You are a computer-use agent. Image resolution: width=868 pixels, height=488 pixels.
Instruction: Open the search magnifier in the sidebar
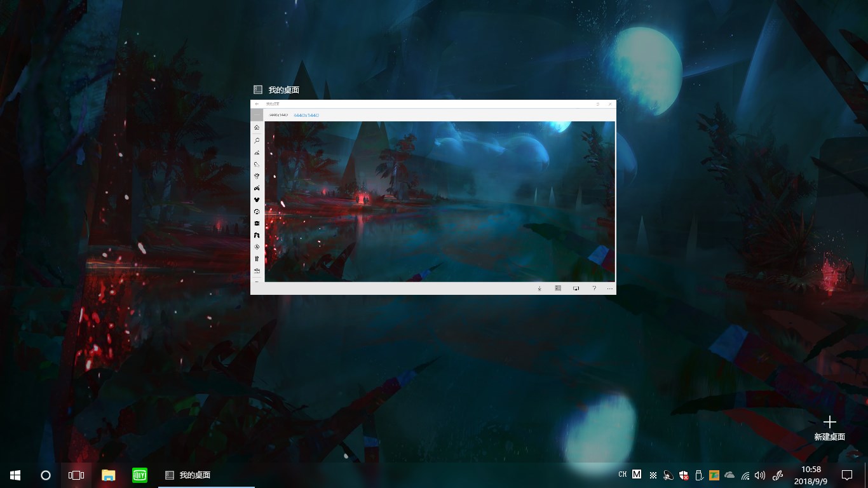click(257, 140)
